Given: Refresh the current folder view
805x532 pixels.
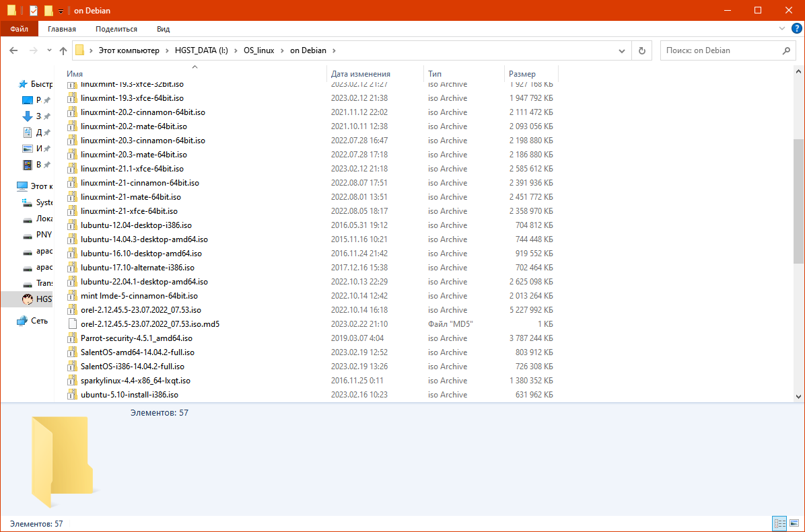Looking at the screenshot, I should point(641,50).
